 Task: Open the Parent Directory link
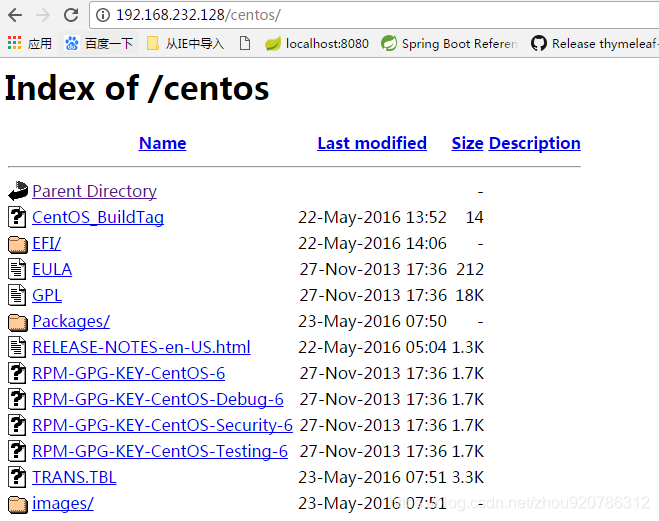[x=94, y=192]
